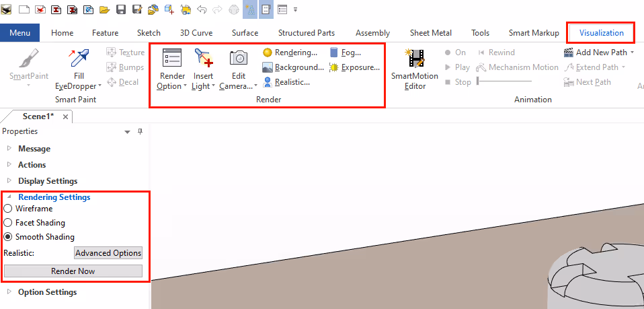Open the Exposure... settings
The height and width of the screenshot is (309, 644).
click(x=354, y=67)
